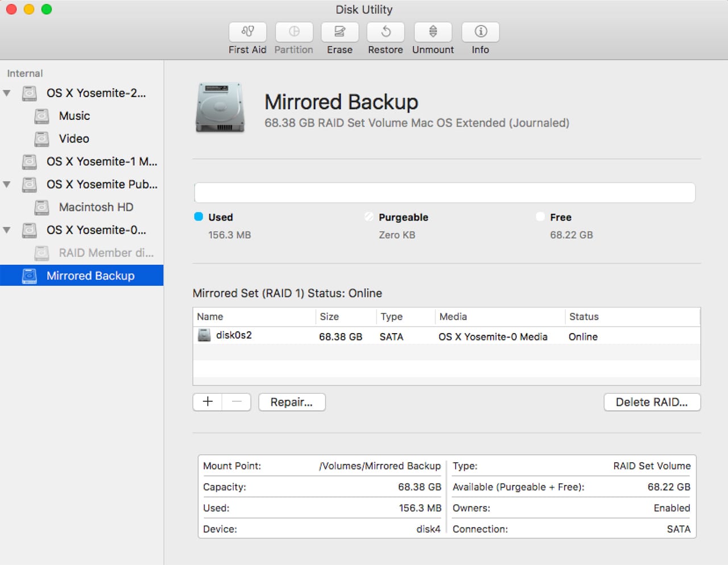
Task: Click the Repair... button
Action: 292,402
